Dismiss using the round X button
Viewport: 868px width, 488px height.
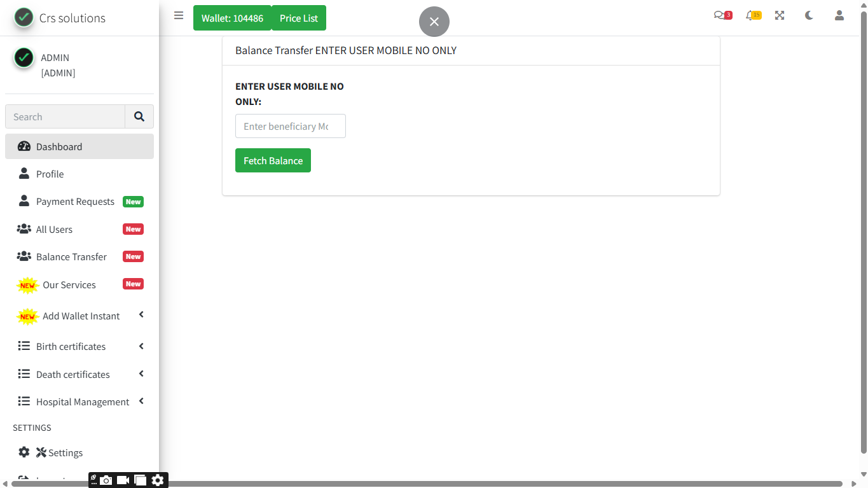pos(434,22)
